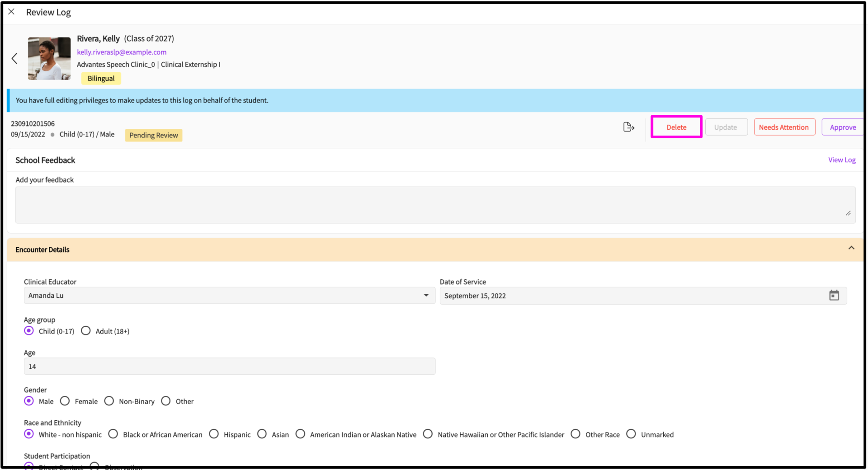
Task: Select Asian race option
Action: tap(262, 434)
